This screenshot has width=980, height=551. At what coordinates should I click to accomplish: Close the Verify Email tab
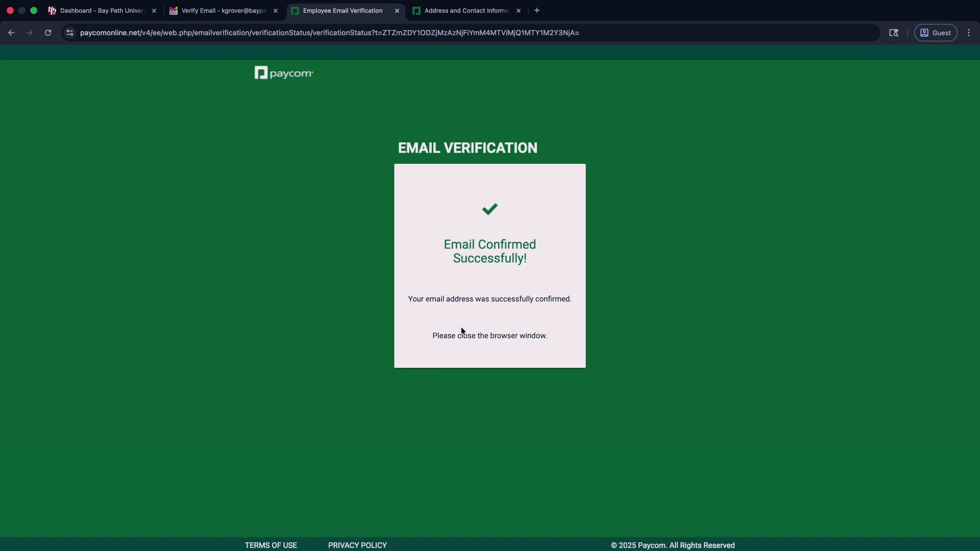point(276,11)
